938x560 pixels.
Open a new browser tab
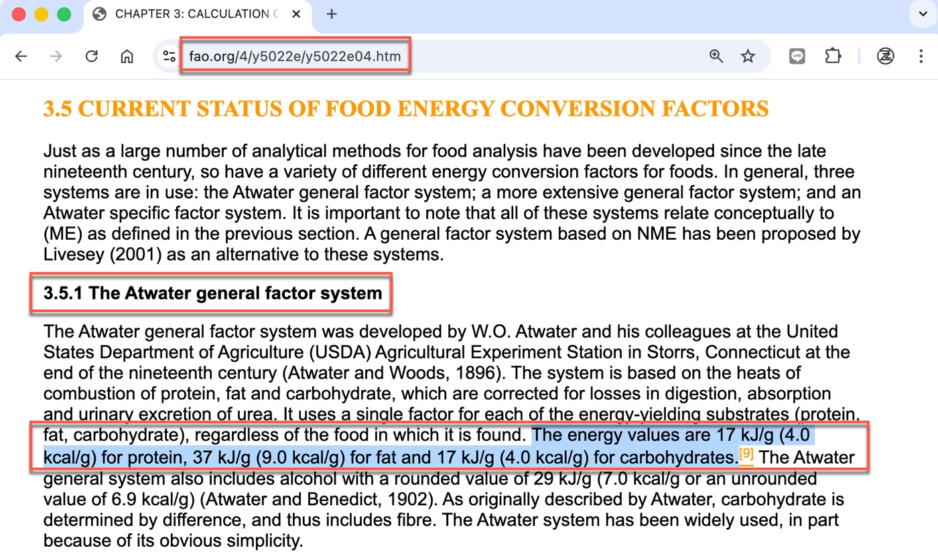pyautogui.click(x=332, y=14)
